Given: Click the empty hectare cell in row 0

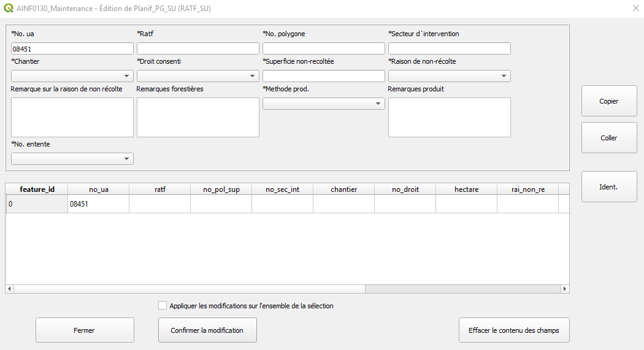Looking at the screenshot, I should coord(466,204).
